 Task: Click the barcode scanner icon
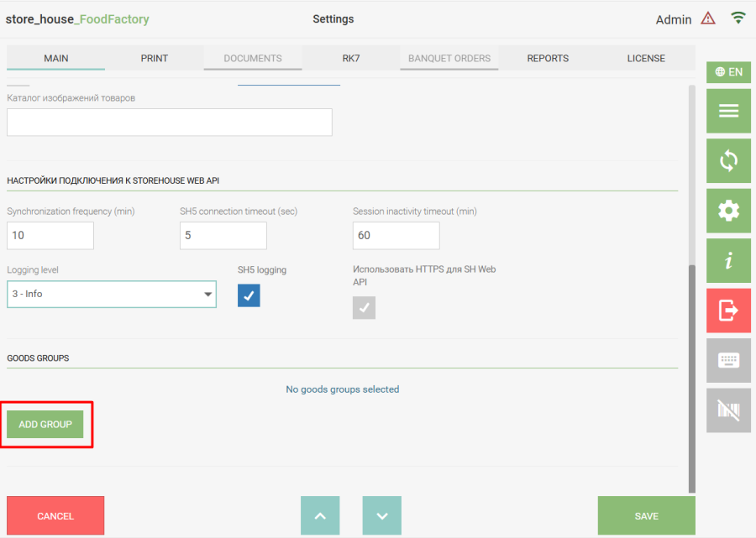pos(728,410)
